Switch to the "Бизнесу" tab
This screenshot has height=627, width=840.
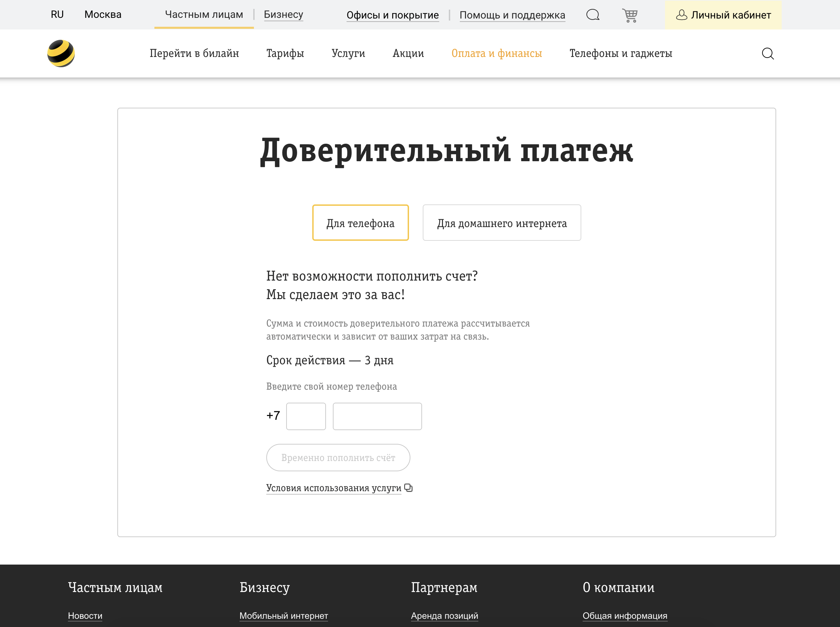point(284,14)
